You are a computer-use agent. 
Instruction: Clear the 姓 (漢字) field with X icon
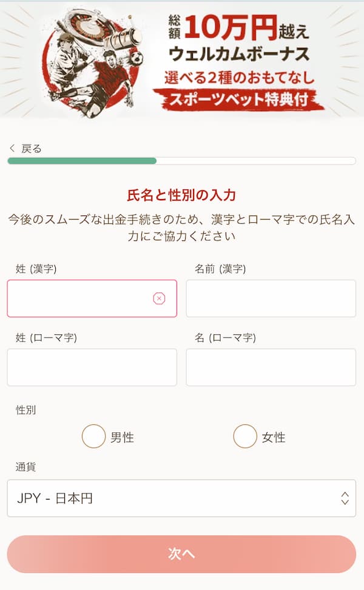159,298
